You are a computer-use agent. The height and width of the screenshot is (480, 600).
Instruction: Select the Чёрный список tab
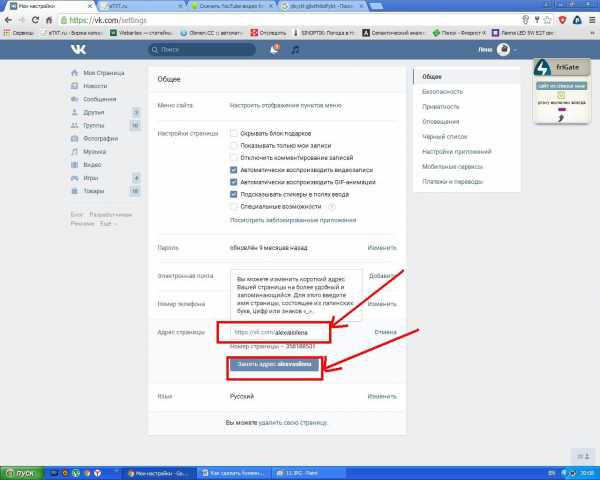[445, 136]
